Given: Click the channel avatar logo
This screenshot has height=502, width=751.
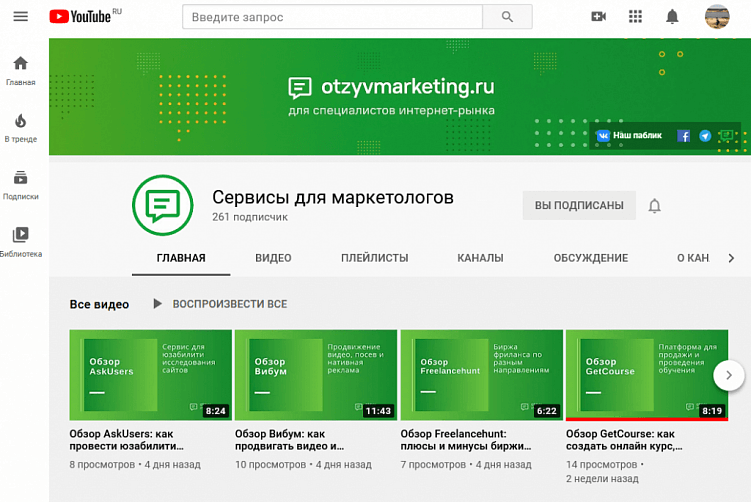Looking at the screenshot, I should pyautogui.click(x=163, y=205).
